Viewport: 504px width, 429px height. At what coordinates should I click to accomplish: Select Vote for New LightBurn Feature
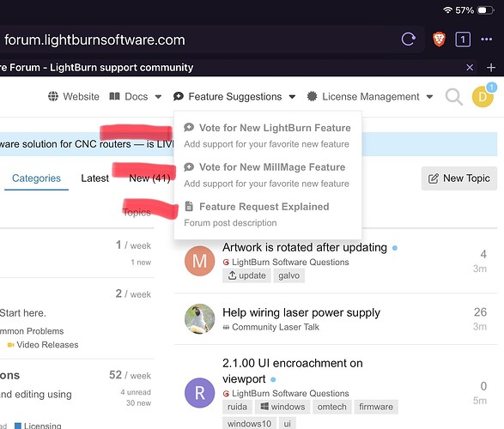tap(275, 128)
